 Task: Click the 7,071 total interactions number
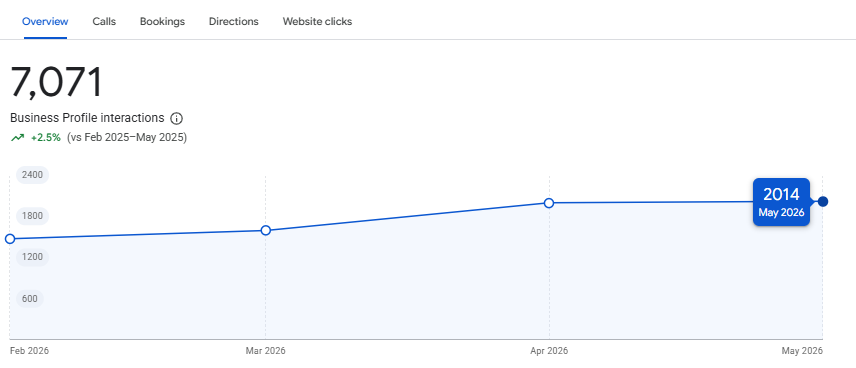[57, 82]
